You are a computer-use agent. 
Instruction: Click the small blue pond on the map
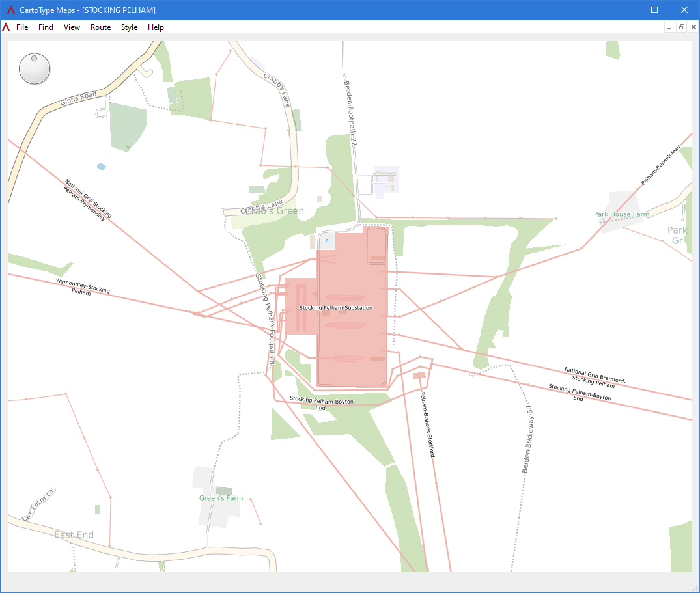point(102,167)
